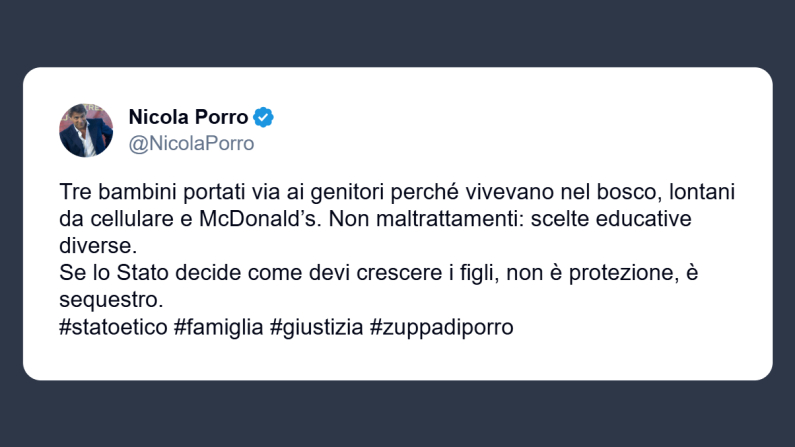Follow the #famiglia hashtag link
Viewport: 795px width, 447px height.
[x=217, y=327]
